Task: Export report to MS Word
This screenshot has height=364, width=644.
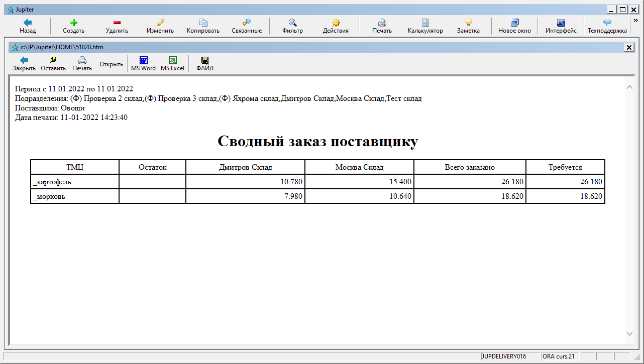Action: click(143, 64)
